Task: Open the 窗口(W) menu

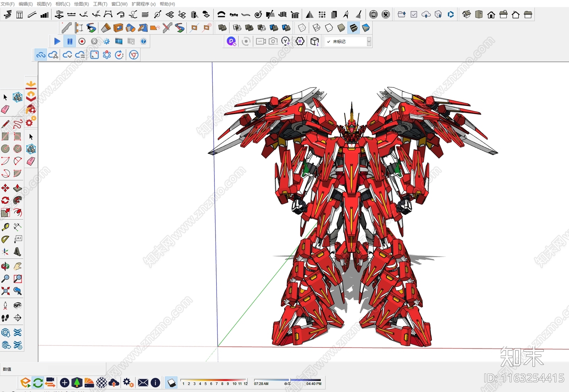Action: pos(119,4)
